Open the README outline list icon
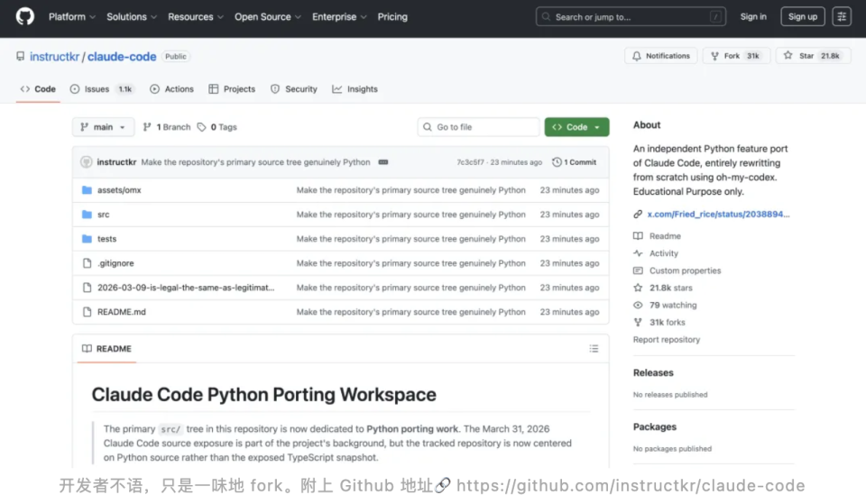 [x=594, y=349]
